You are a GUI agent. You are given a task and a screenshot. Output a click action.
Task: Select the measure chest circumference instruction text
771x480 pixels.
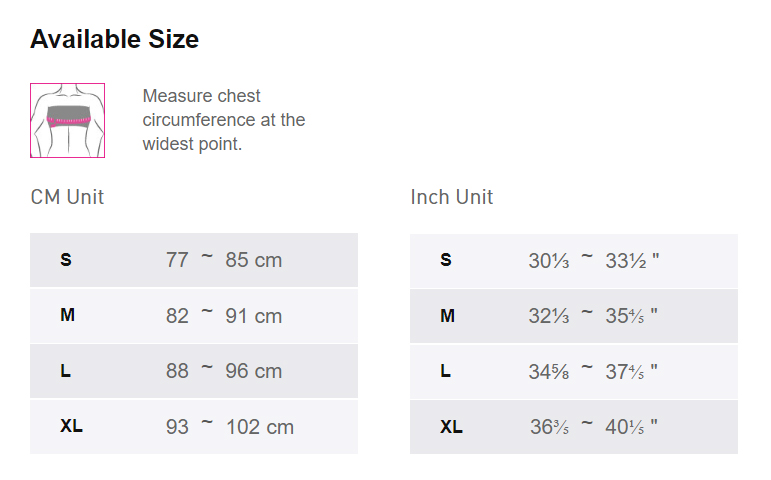[224, 120]
